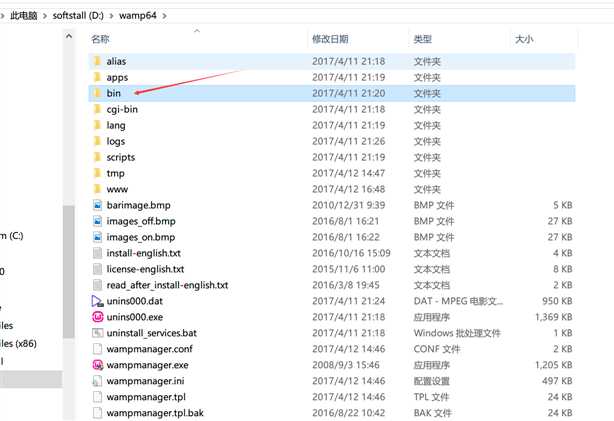This screenshot has height=421, width=614.
Task: Sort files by the 名称 column header
Action: tap(100, 39)
